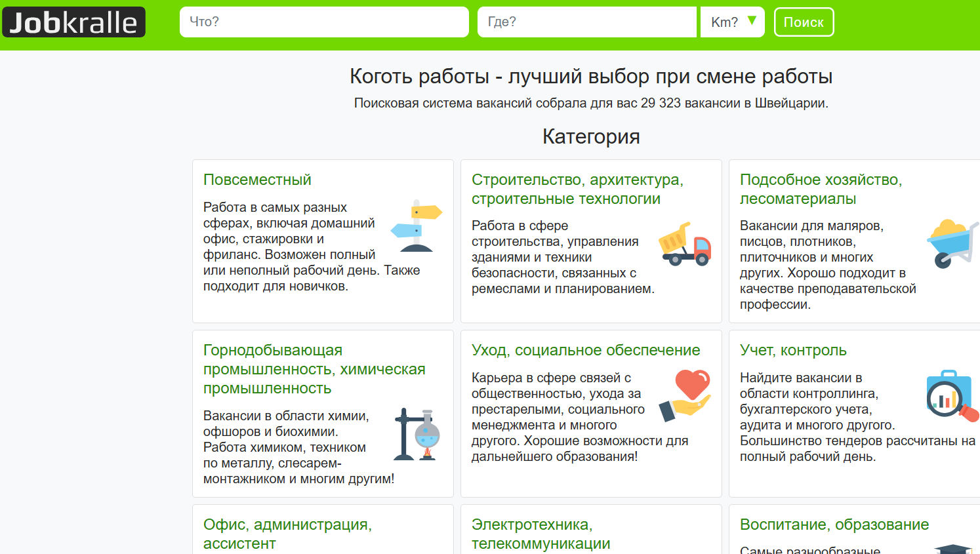Open the Km? distance dropdown
Image resolution: width=980 pixels, height=554 pixels.
click(x=732, y=22)
